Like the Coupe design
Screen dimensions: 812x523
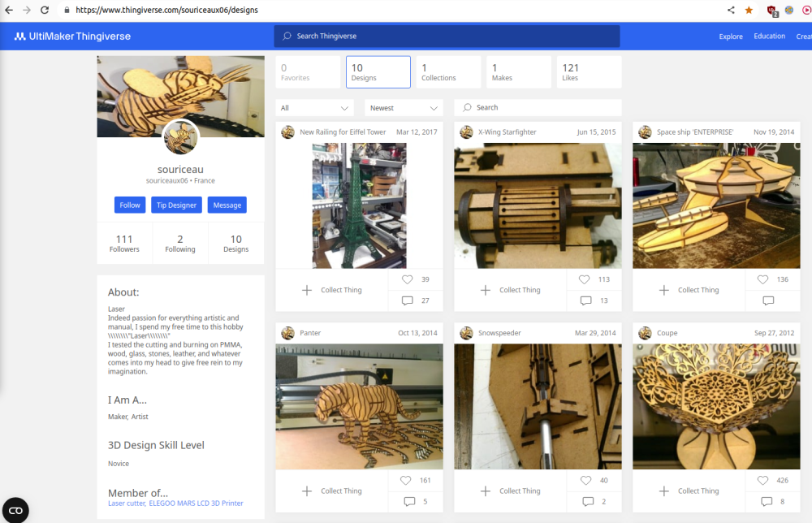pyautogui.click(x=762, y=481)
